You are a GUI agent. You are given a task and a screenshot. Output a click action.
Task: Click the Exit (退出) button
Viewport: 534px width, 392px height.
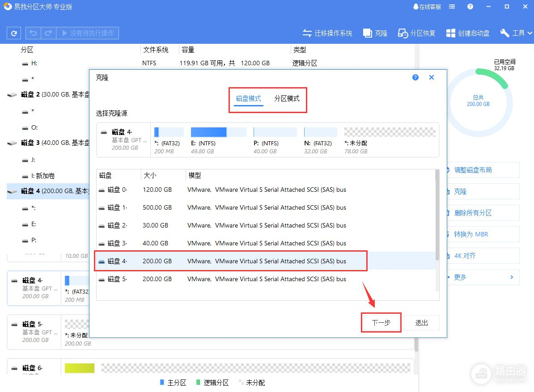coord(421,323)
